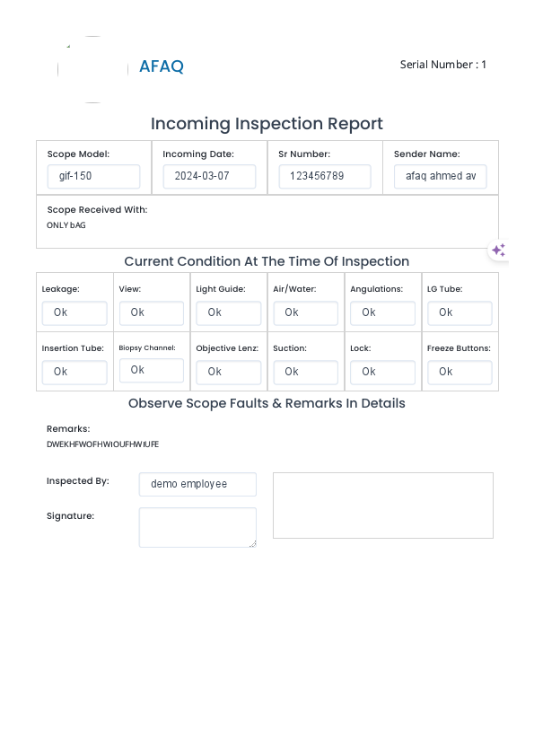The image size is (534, 756).
Task: Select the Inspected By field showing demo employee
Action: pyautogui.click(x=197, y=484)
